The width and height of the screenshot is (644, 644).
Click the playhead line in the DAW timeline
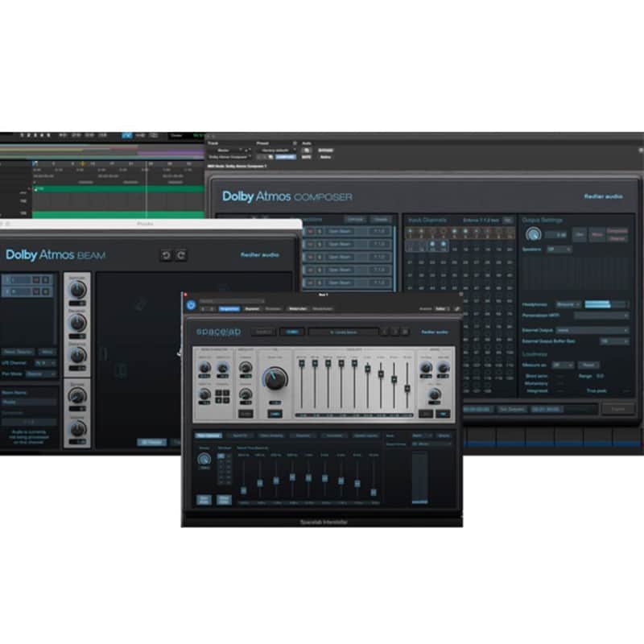147,190
